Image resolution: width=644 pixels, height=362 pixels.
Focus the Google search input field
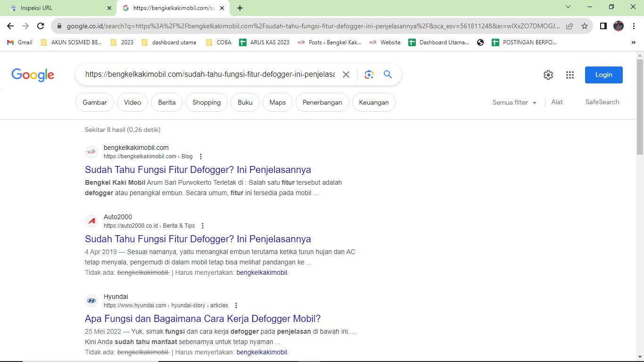[x=210, y=74]
